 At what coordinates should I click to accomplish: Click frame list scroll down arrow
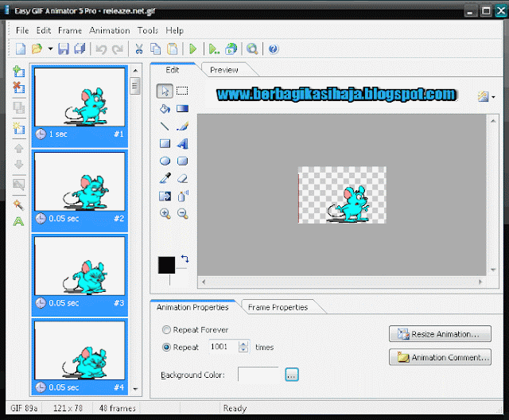click(135, 388)
